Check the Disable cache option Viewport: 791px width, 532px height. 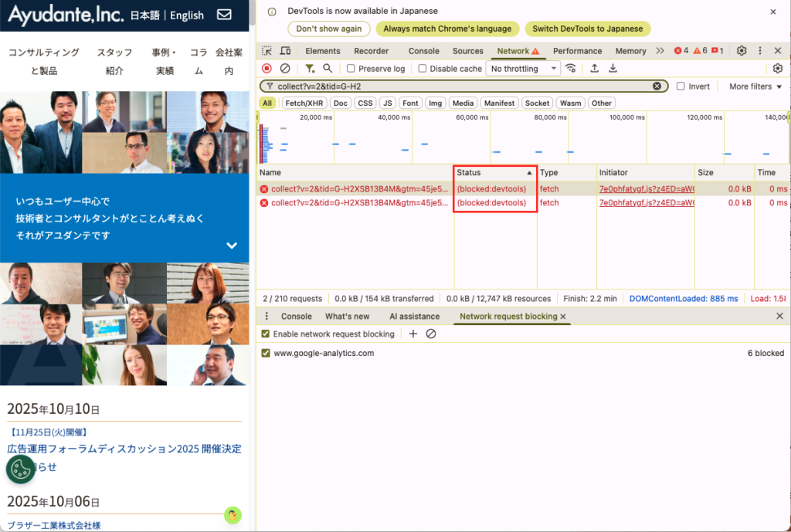pos(423,69)
